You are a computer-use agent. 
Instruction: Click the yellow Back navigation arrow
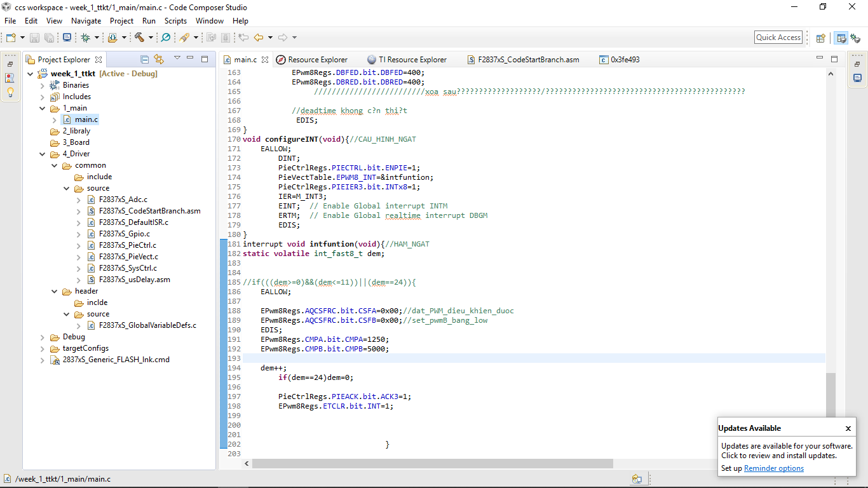[x=259, y=37]
